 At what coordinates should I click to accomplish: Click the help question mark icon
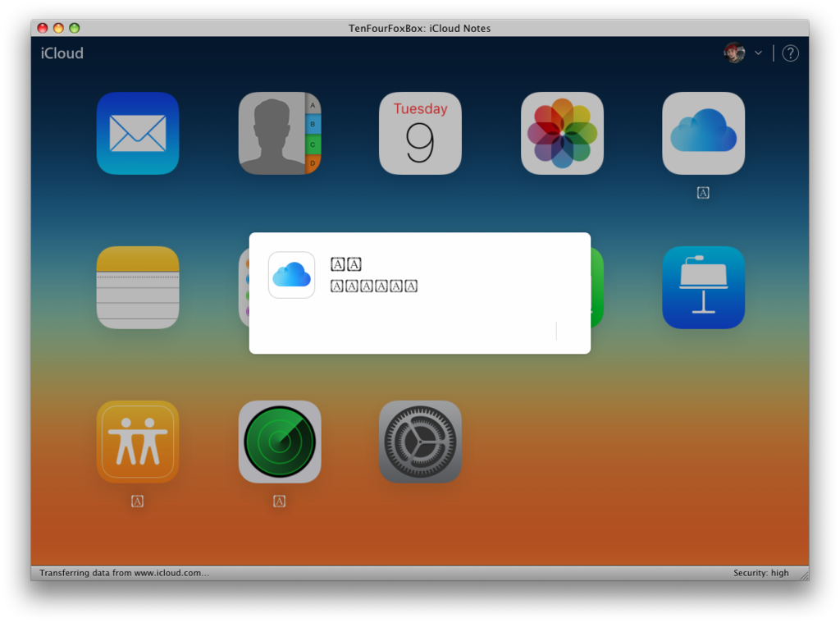tap(790, 53)
